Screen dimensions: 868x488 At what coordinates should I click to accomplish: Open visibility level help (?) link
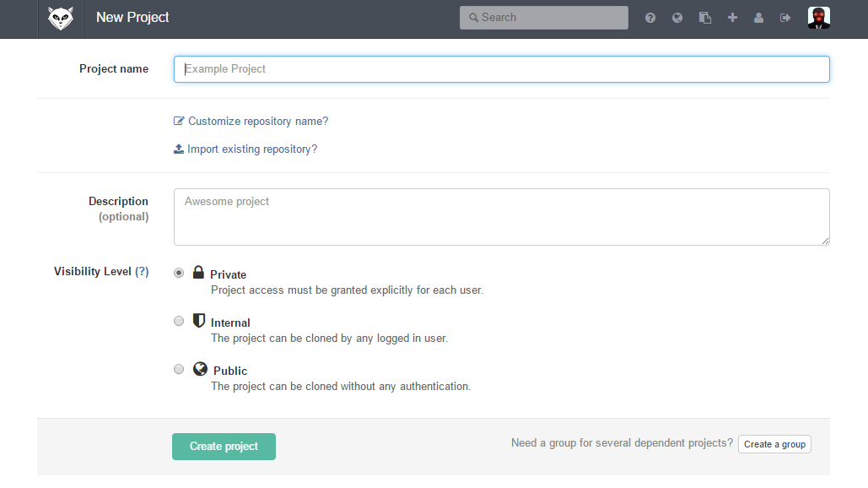coord(142,271)
